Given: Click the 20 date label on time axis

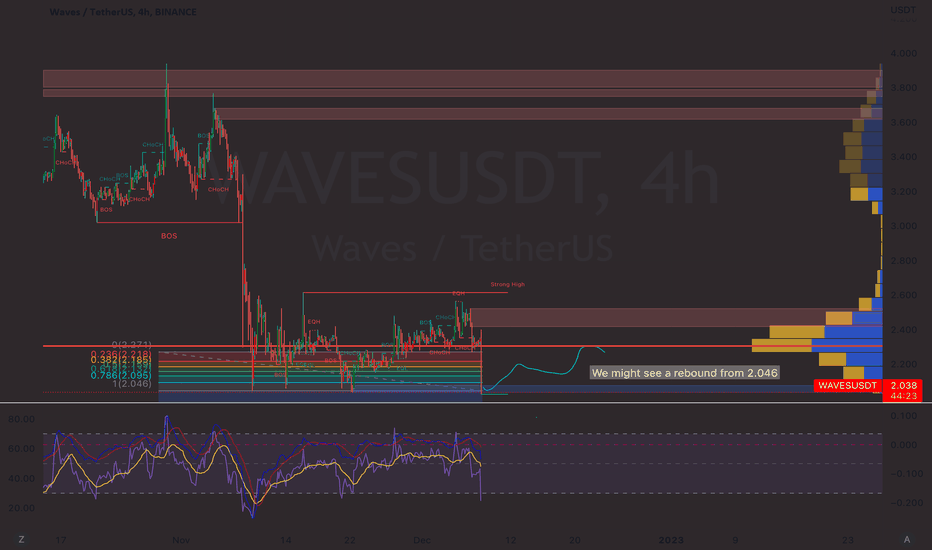Looking at the screenshot, I should point(575,540).
